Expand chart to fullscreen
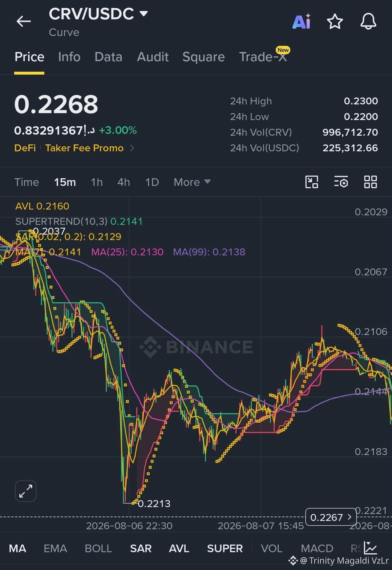This screenshot has height=570, width=392. pos(26,491)
